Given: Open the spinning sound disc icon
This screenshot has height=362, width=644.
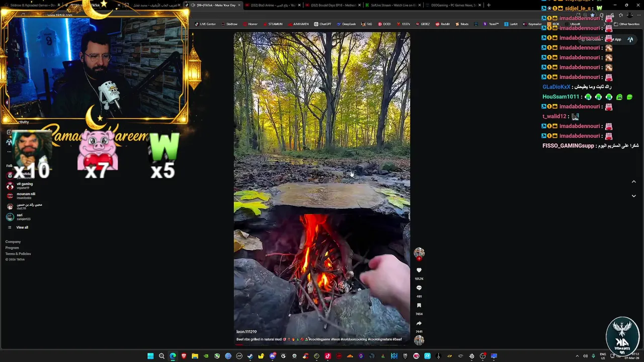Looking at the screenshot, I should click(419, 340).
